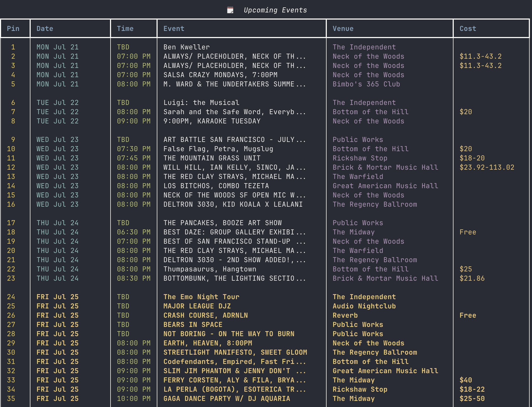Screen dimensions: 532x407
Task: Click the 10:00 PM time cell
Action: (134, 399)
